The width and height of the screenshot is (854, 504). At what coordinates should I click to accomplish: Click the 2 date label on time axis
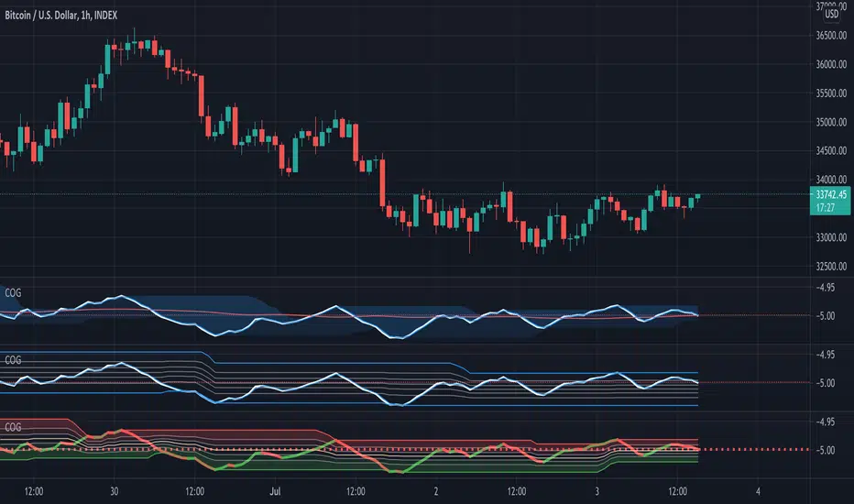(x=436, y=491)
